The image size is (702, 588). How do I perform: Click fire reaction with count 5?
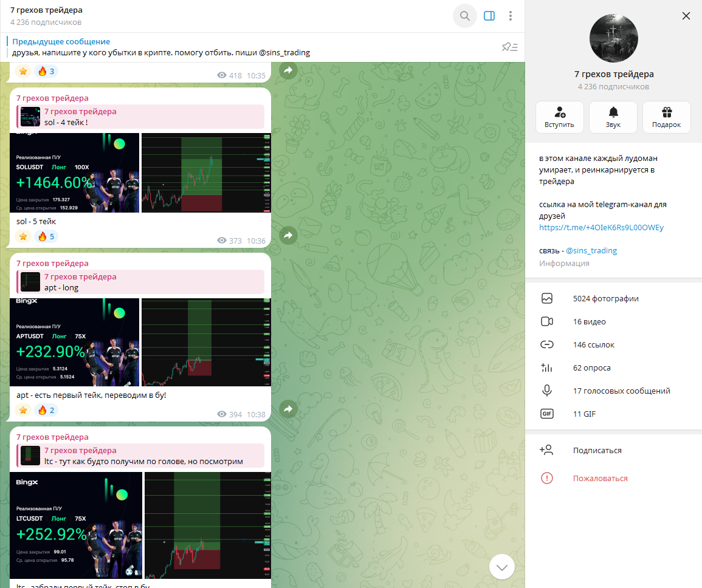[46, 236]
